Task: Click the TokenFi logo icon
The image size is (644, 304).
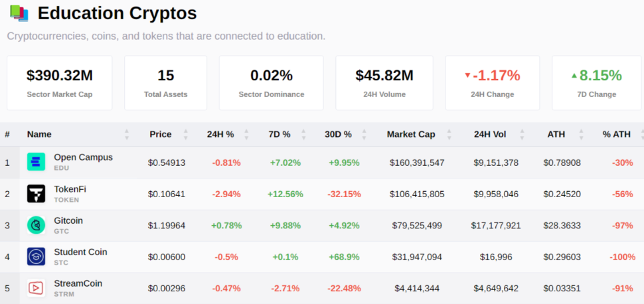Action: (36, 194)
